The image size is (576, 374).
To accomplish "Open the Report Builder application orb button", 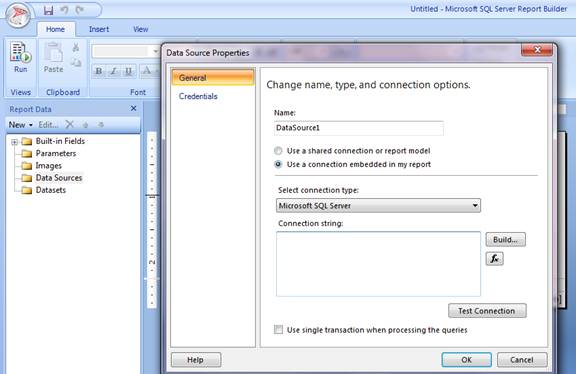I will point(18,15).
